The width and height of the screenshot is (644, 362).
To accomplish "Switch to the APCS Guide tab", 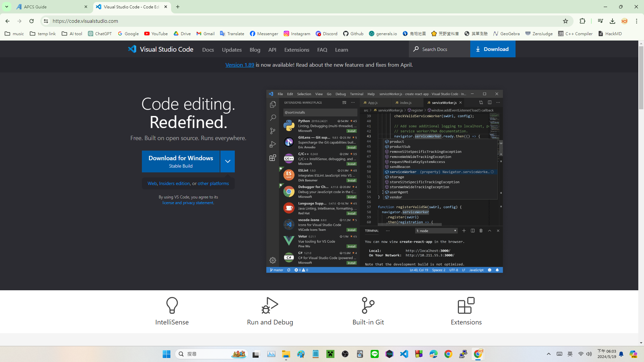I will click(x=50, y=7).
